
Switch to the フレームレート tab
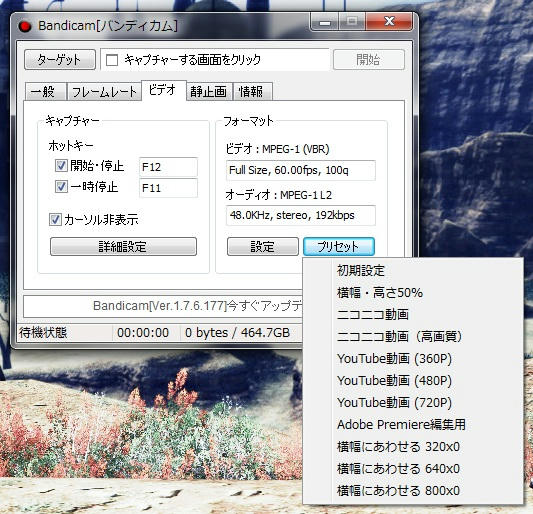click(104, 91)
